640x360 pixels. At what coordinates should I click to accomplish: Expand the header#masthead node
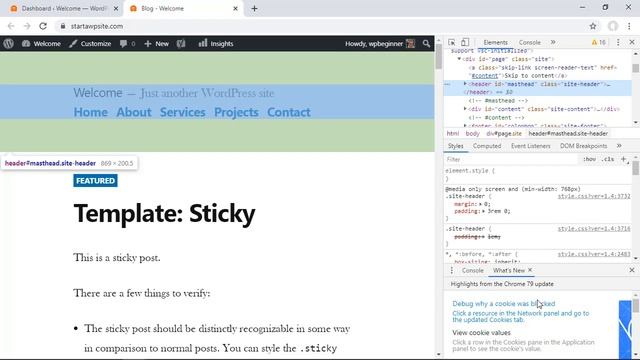click(465, 84)
